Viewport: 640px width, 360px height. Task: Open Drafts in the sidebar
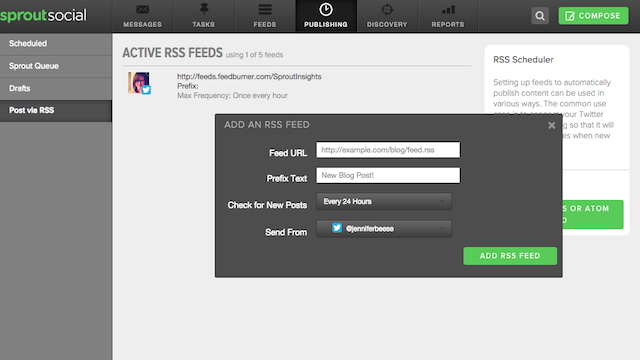point(56,88)
